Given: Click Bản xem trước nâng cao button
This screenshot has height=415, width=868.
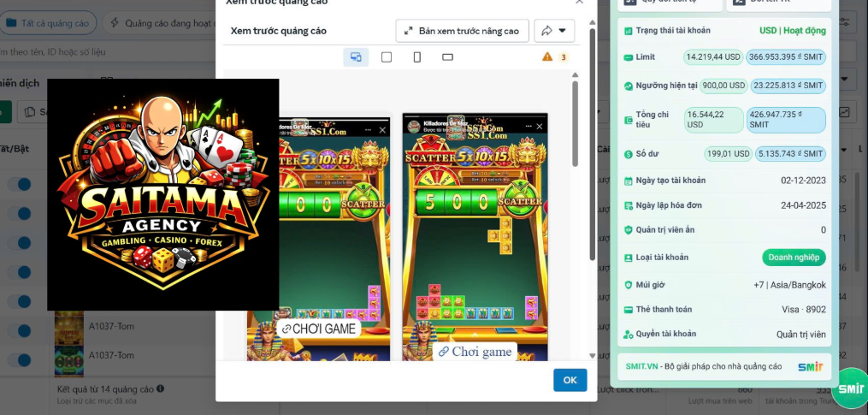Looking at the screenshot, I should 463,31.
